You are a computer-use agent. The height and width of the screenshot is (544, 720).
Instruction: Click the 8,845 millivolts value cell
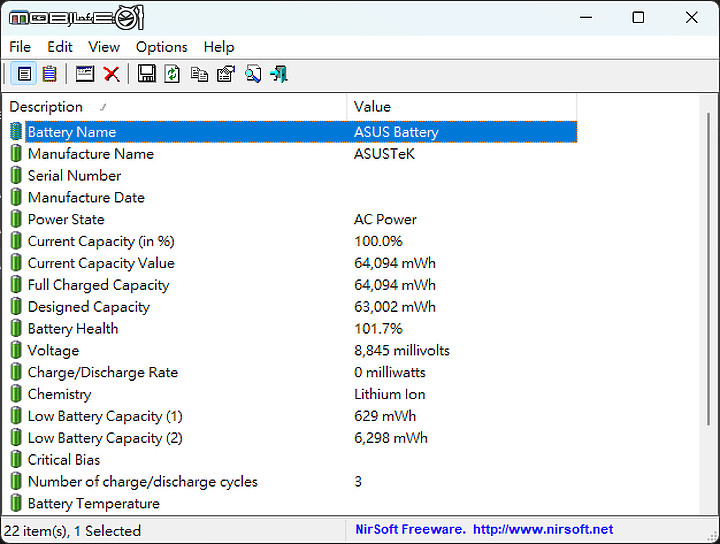click(402, 351)
